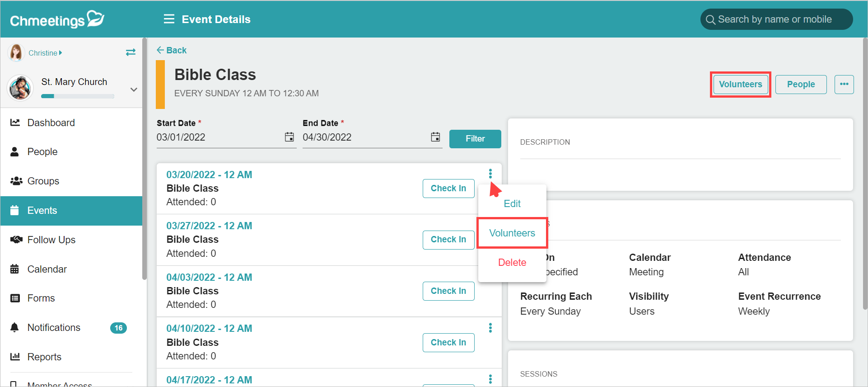The width and height of the screenshot is (868, 387).
Task: Click the Filter button
Action: tap(475, 139)
